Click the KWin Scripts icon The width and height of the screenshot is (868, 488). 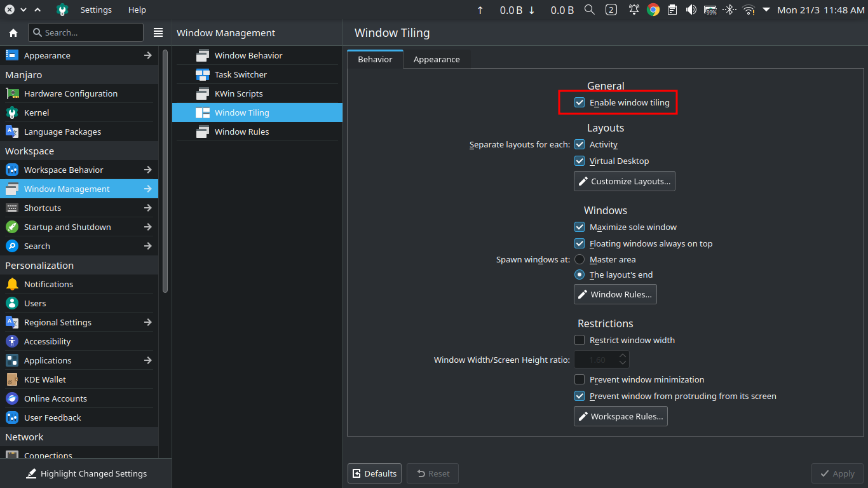coord(203,93)
